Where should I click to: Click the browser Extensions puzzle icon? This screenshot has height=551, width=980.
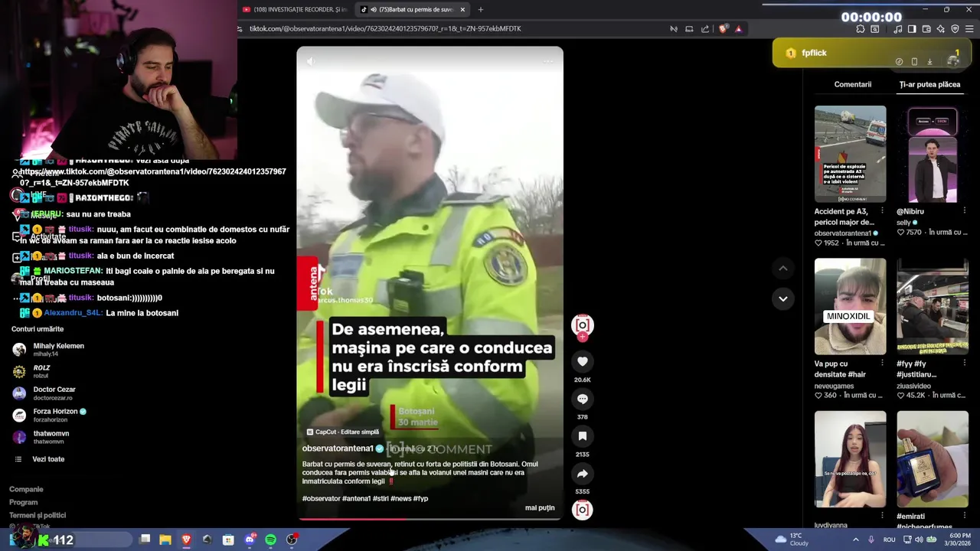pyautogui.click(x=861, y=29)
